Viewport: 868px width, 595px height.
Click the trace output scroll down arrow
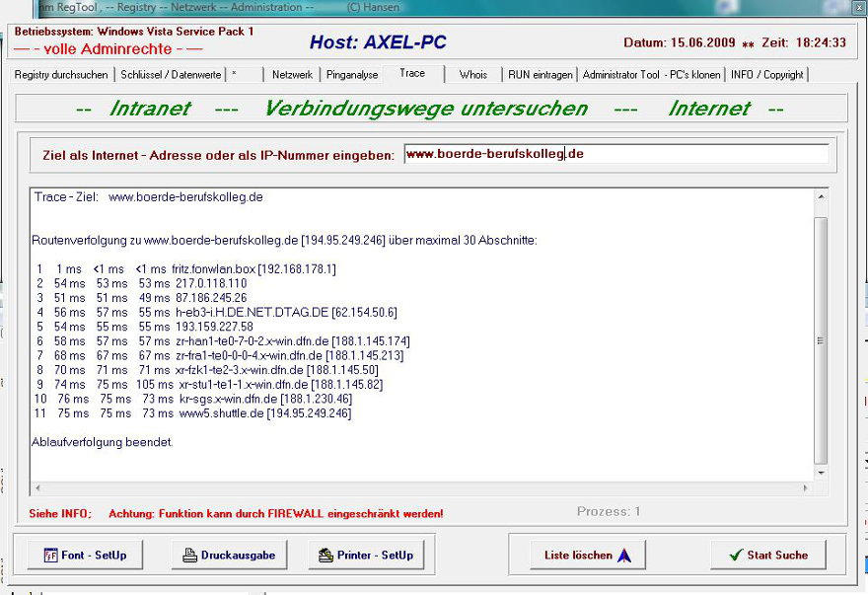click(821, 474)
